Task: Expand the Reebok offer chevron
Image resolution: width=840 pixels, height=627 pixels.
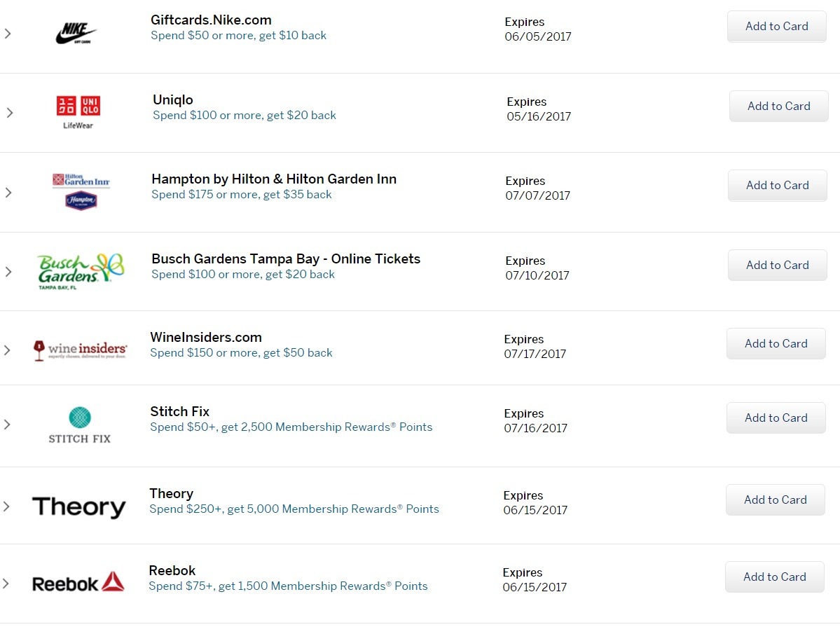Action: tap(6, 584)
